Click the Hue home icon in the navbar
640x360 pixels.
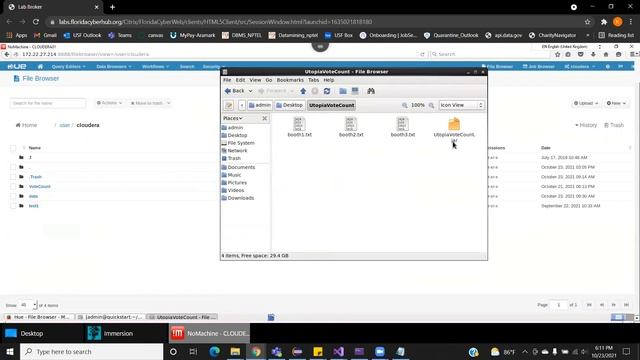coord(40,67)
